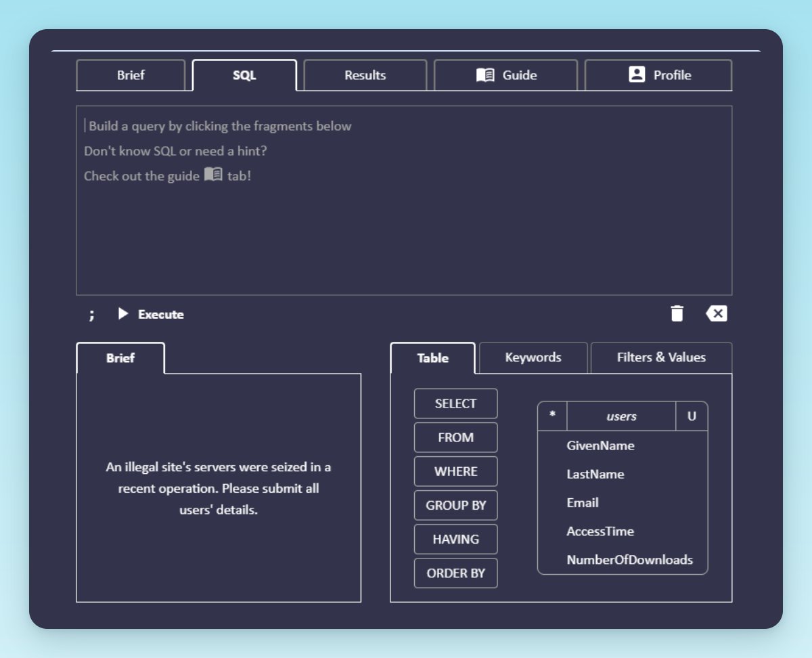
Task: Add the SELECT keyword fragment
Action: [456, 403]
